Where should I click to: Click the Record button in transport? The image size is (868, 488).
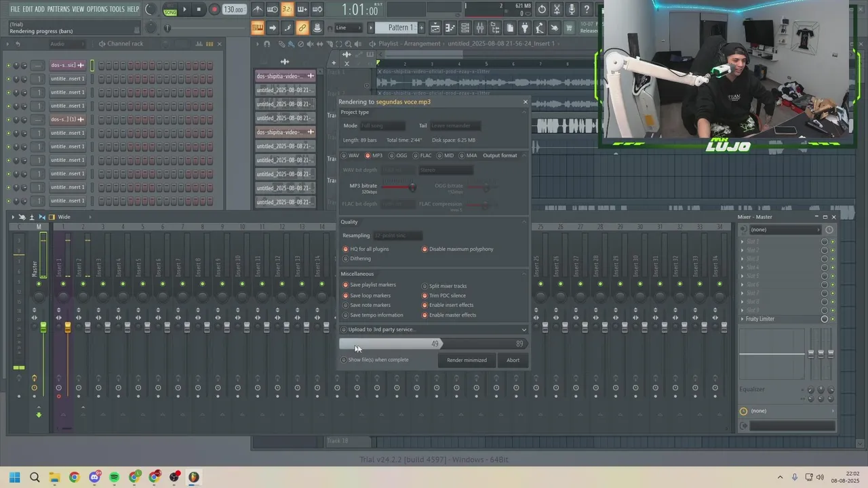(x=214, y=9)
